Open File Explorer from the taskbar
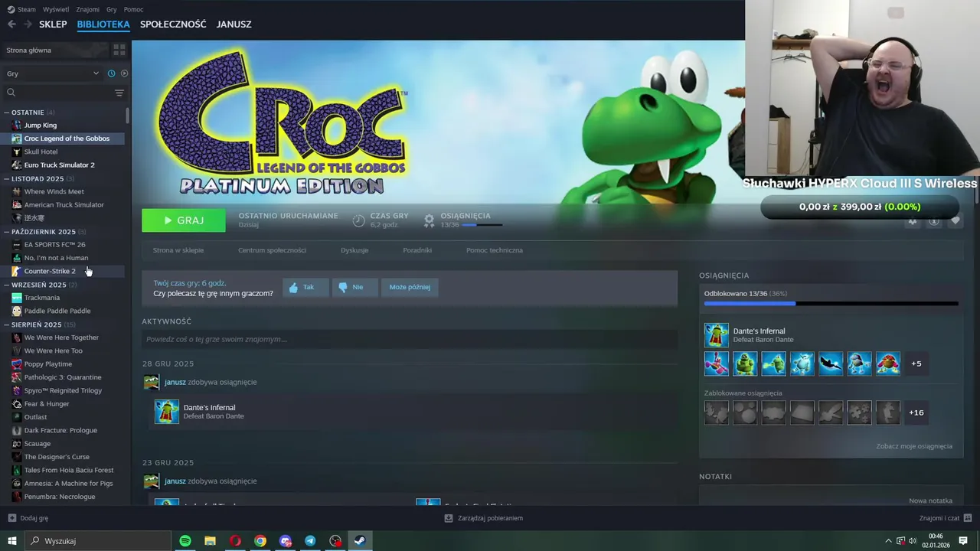The image size is (980, 551). (x=210, y=541)
